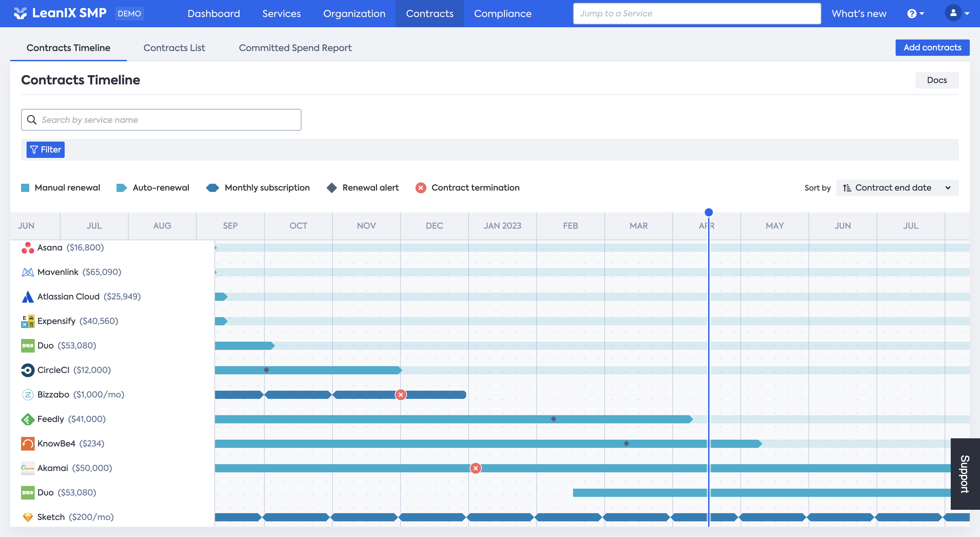This screenshot has height=537, width=980.
Task: Switch to the Contracts List tab
Action: click(x=174, y=48)
